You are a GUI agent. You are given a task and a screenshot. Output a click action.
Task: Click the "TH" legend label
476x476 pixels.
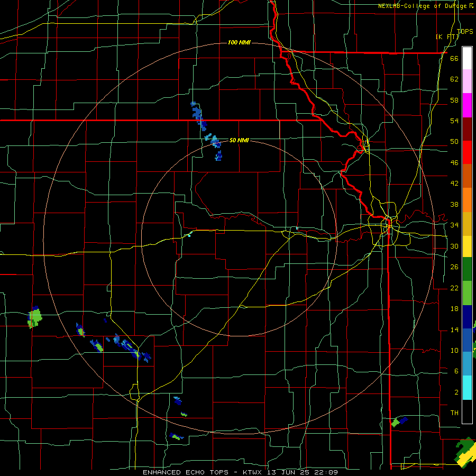[x=454, y=413]
